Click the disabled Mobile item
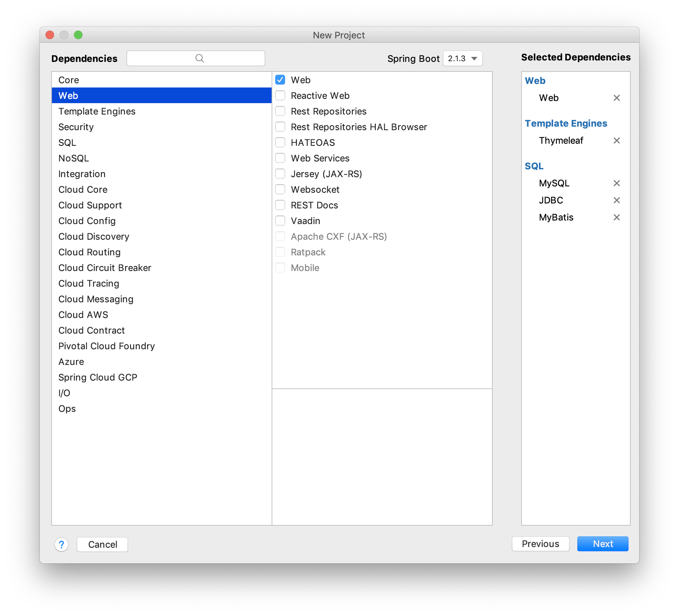Viewport: 679px width, 616px height. click(305, 268)
